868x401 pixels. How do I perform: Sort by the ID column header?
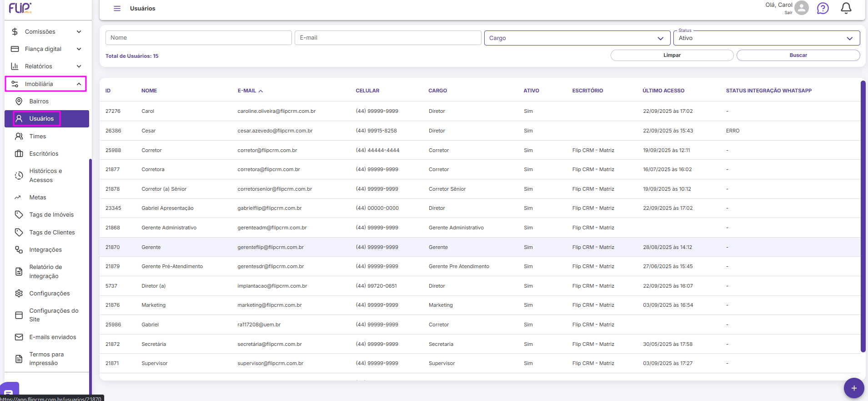(x=108, y=91)
